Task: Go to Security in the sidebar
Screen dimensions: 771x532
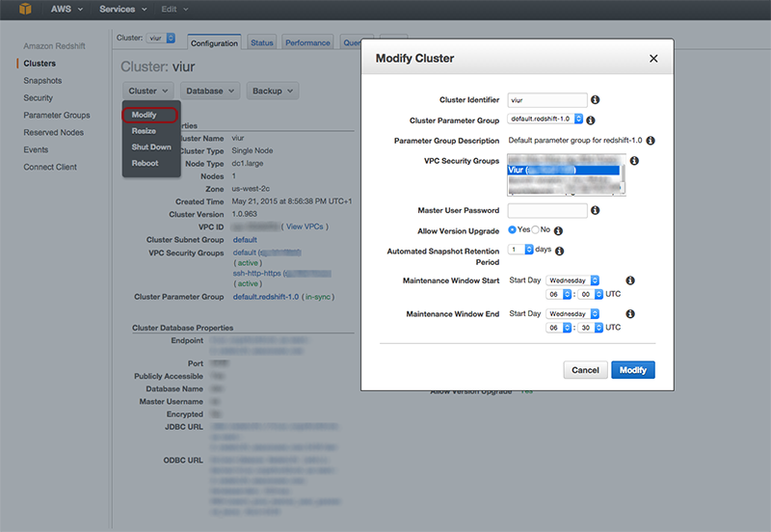Action: (38, 98)
